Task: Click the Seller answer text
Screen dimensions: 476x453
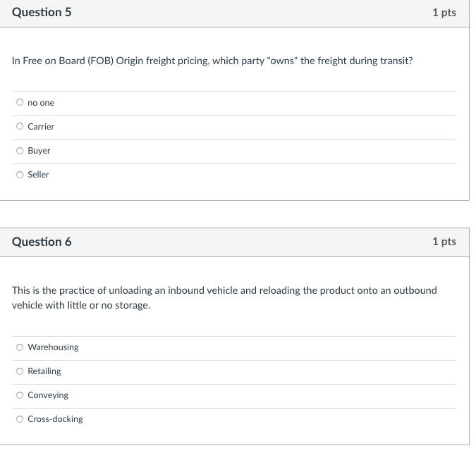Action: 38,174
